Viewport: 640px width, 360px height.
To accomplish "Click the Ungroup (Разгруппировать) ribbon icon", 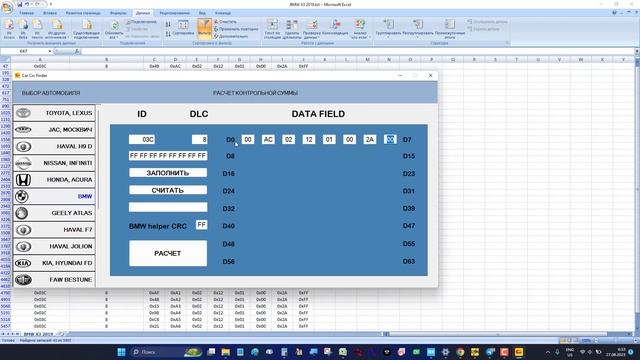I will [418, 28].
